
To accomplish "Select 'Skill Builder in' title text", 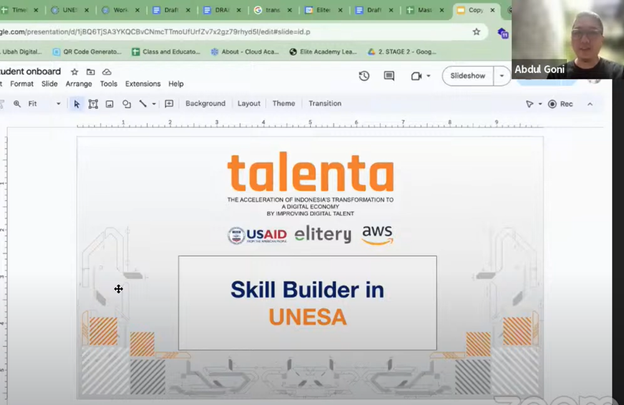I will point(307,290).
